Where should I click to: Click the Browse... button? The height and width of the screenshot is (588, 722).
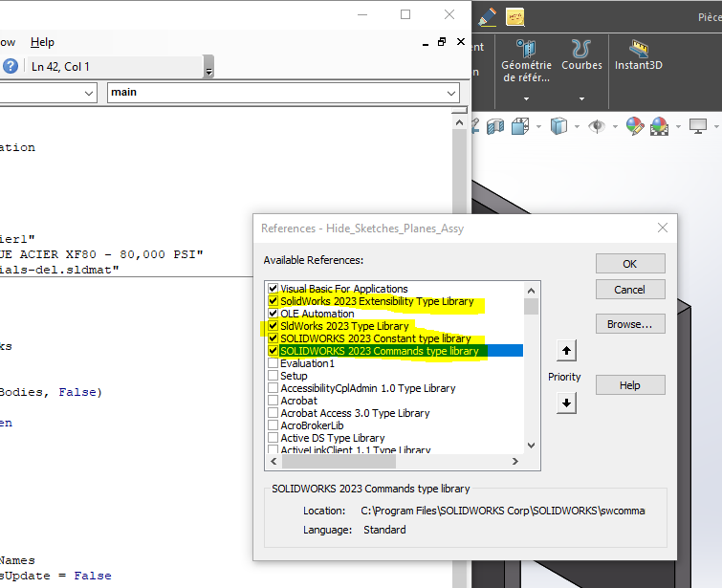[x=630, y=324]
